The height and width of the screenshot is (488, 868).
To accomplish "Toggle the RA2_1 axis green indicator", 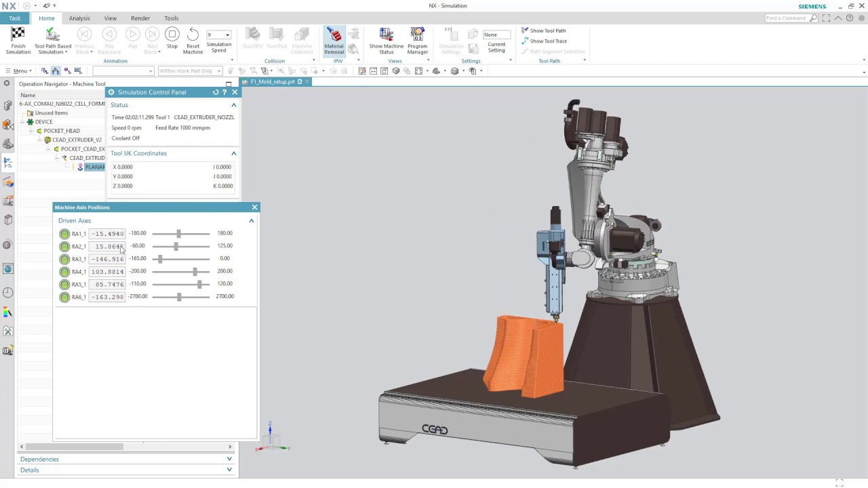I will (x=64, y=247).
